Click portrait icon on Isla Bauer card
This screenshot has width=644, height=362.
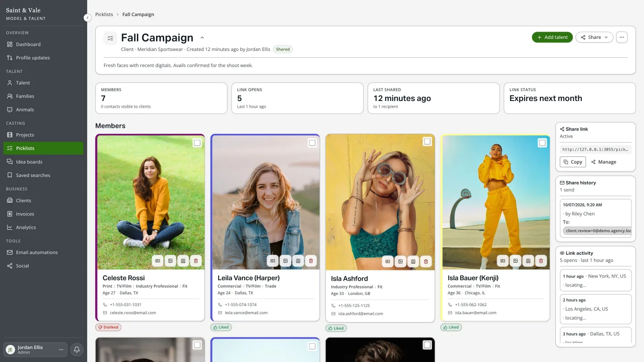pos(528,261)
